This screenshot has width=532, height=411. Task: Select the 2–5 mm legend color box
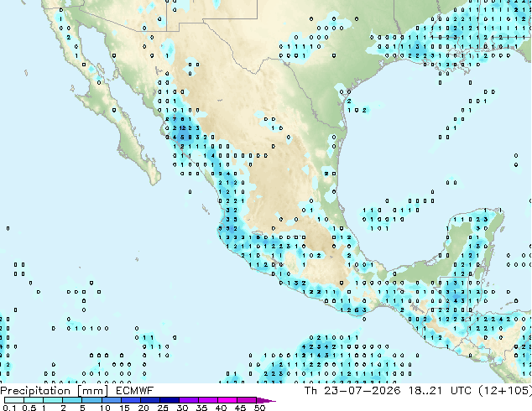(x=72, y=400)
